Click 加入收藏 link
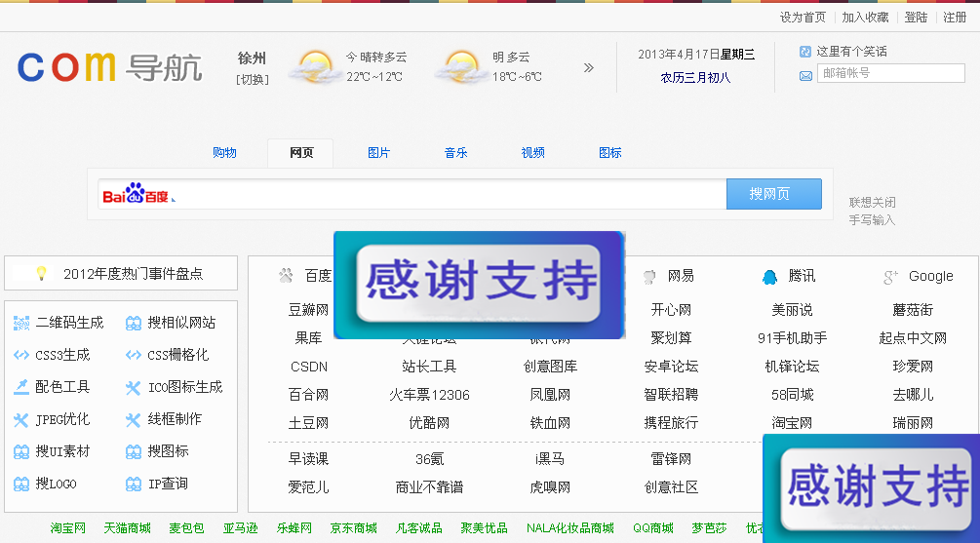 (x=865, y=18)
